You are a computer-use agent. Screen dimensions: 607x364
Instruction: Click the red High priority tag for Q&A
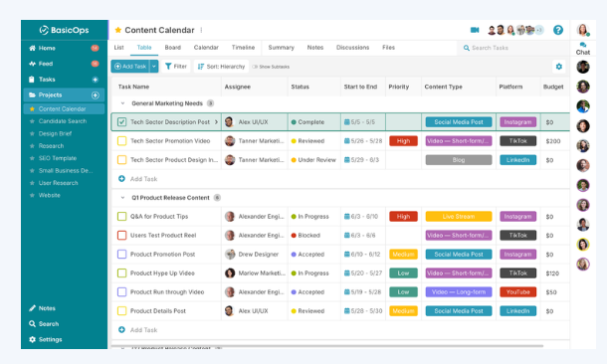pos(403,217)
